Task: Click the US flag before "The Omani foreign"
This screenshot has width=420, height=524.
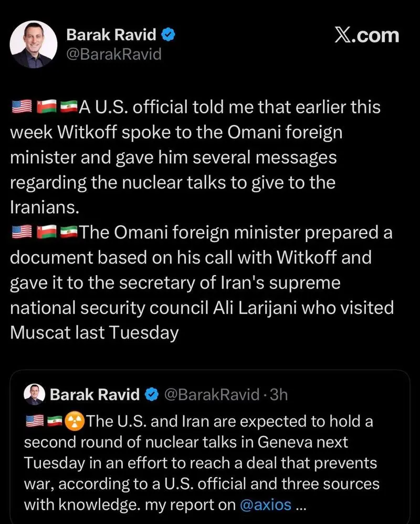Action: click(22, 232)
